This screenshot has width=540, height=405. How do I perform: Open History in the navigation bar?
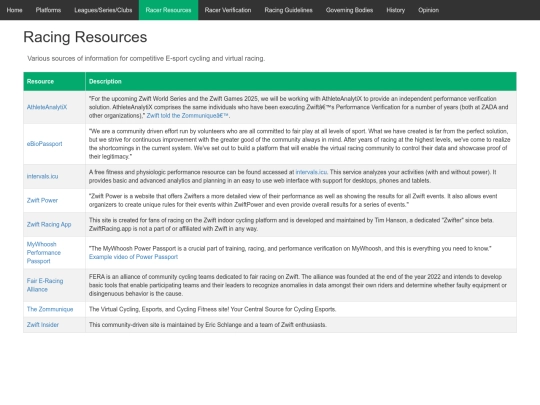coord(395,10)
